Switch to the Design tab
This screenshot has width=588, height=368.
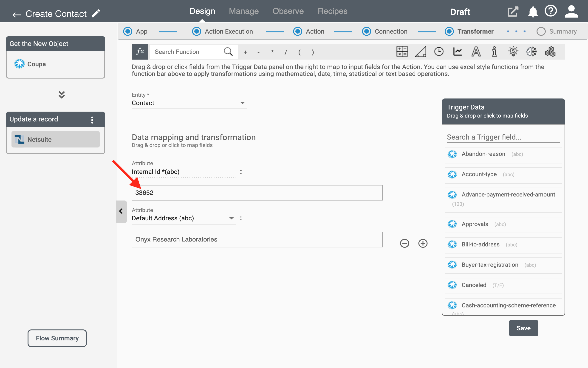click(x=202, y=11)
